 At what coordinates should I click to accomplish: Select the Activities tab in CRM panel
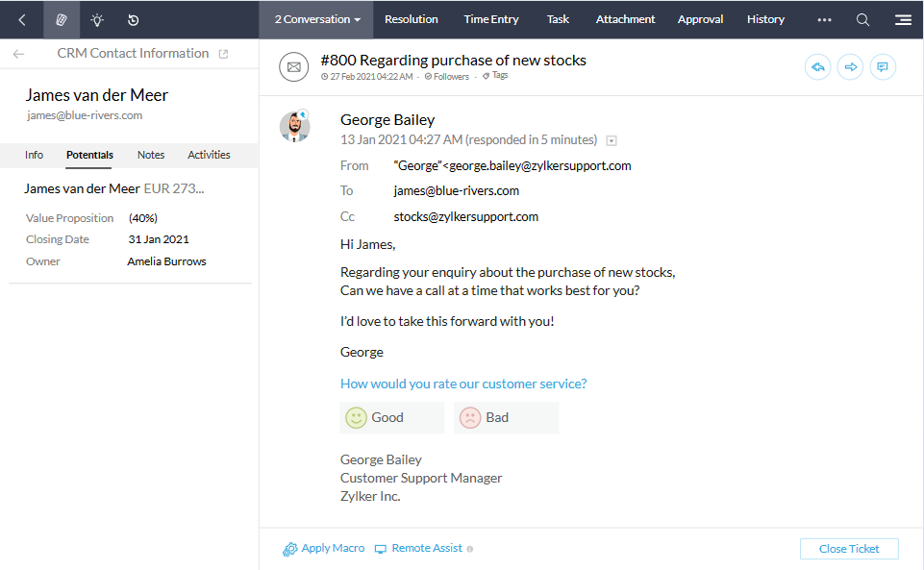pos(209,155)
